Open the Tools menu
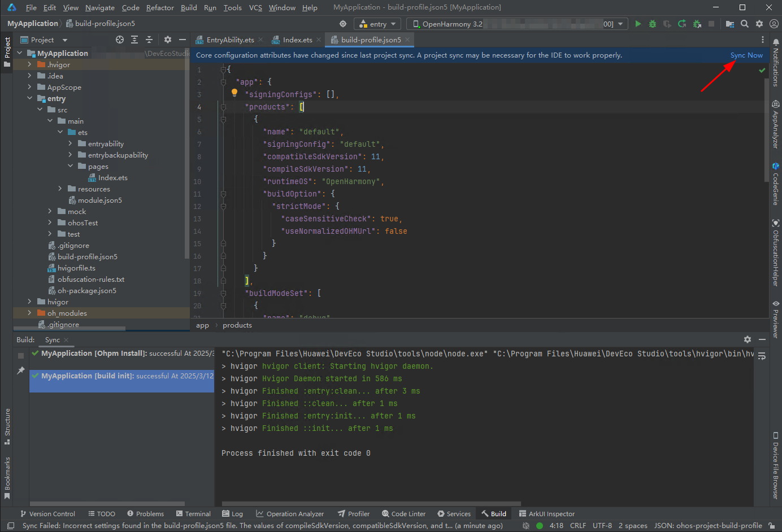This screenshot has height=532, width=782. (x=232, y=7)
